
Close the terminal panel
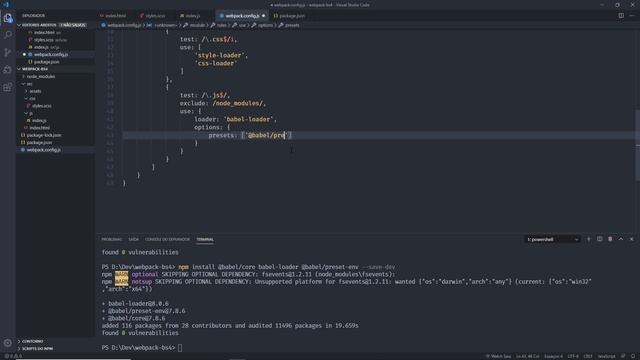point(631,239)
